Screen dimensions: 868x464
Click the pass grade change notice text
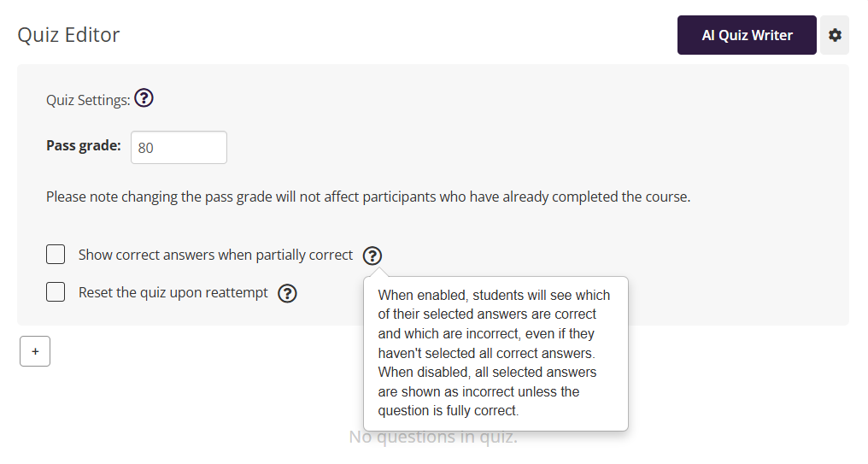click(x=367, y=197)
